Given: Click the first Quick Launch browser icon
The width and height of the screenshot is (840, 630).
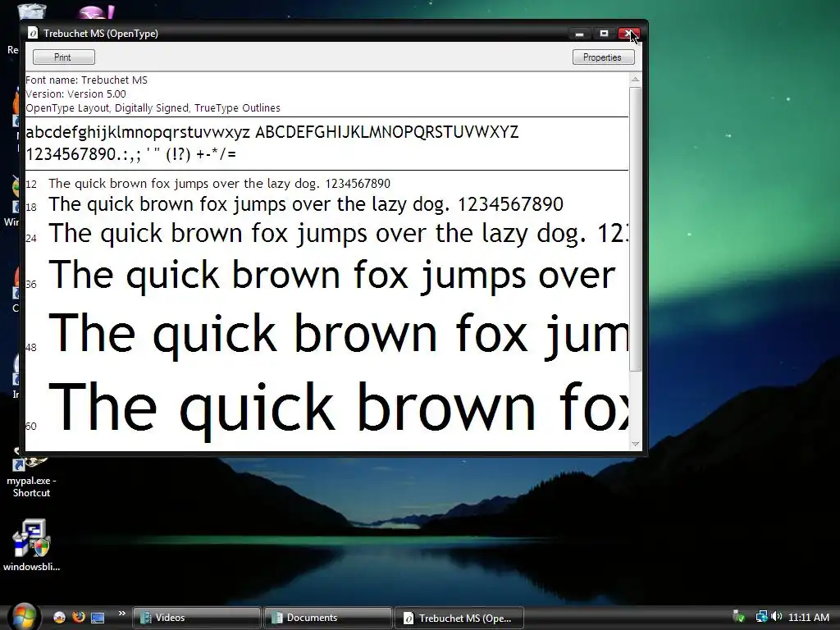Looking at the screenshot, I should (59, 617).
